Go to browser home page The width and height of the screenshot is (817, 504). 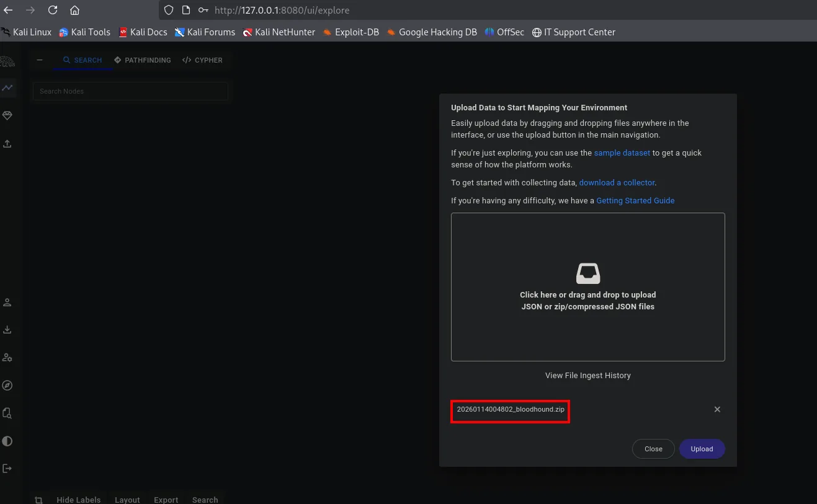74,10
